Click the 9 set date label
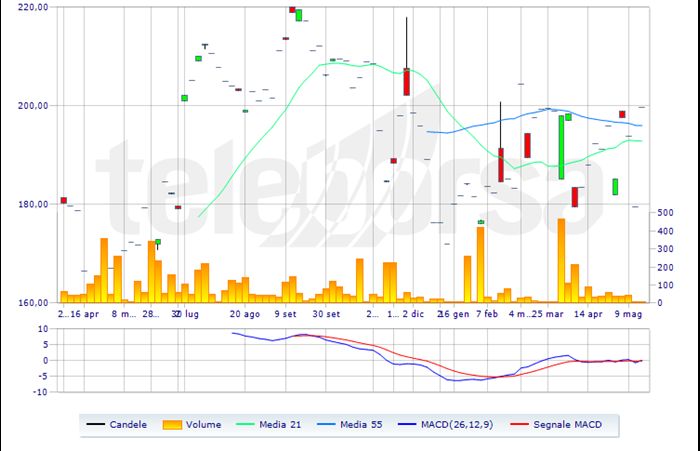The height and width of the screenshot is (451, 700). (x=285, y=314)
